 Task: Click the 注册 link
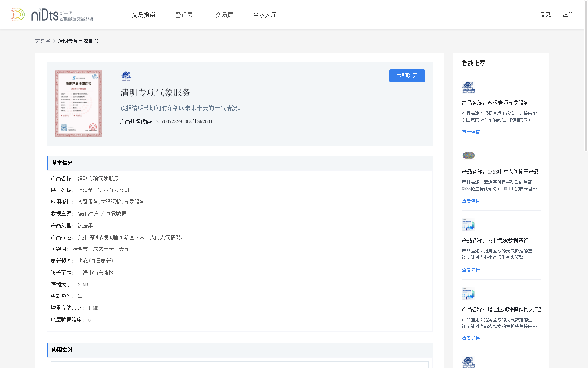pyautogui.click(x=568, y=15)
